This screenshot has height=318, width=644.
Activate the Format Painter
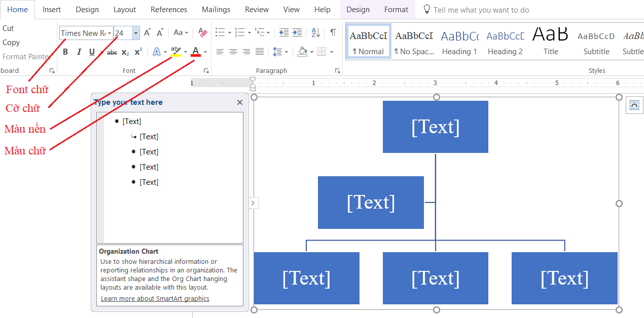26,56
